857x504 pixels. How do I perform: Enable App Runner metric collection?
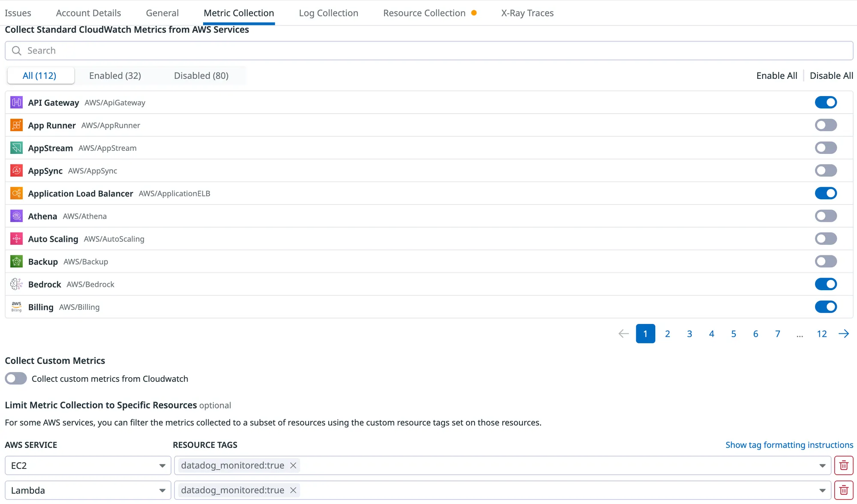pos(825,125)
